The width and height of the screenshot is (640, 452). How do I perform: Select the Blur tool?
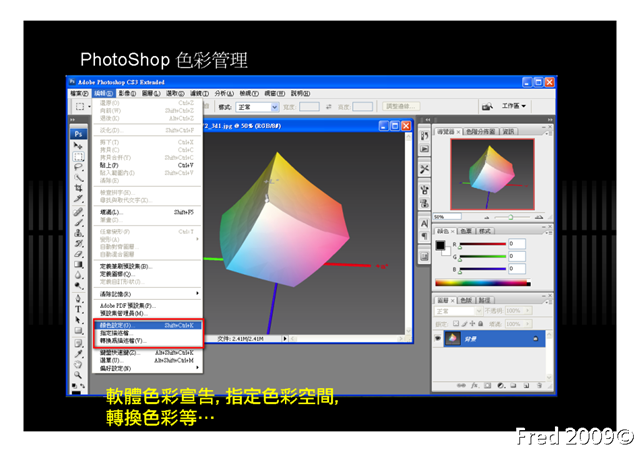tap(78, 275)
